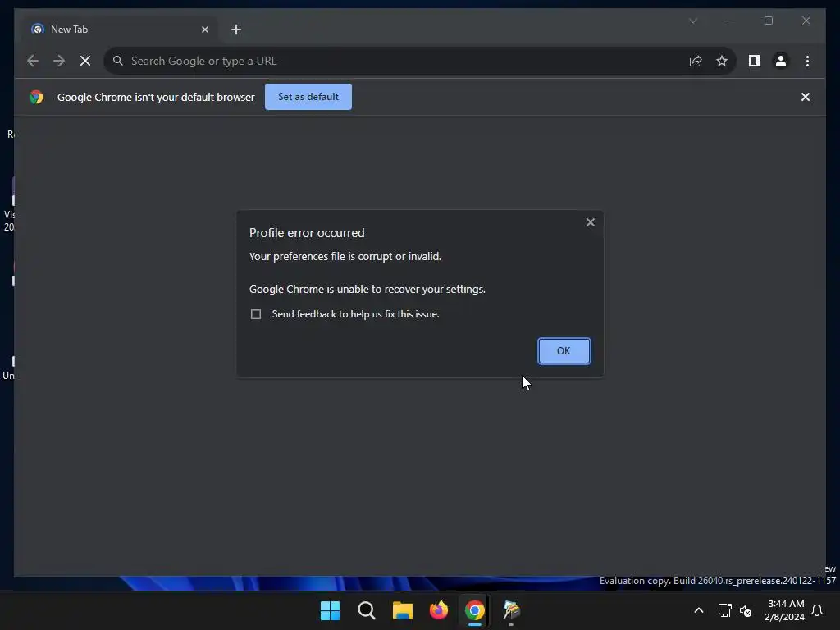Open Chrome side panel
This screenshot has width=840, height=630.
(x=755, y=61)
